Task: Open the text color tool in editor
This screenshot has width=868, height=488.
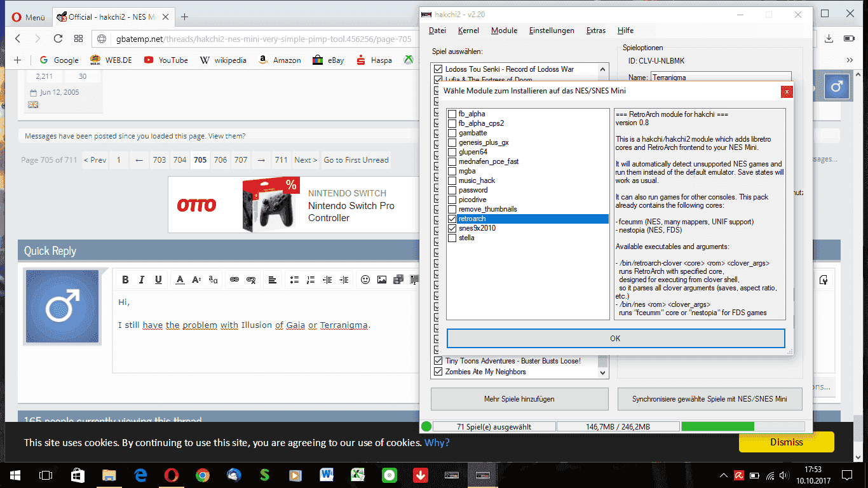Action: tap(180, 280)
